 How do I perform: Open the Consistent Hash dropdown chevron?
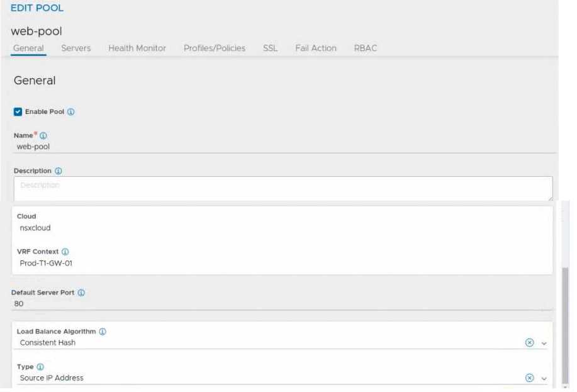(545, 342)
